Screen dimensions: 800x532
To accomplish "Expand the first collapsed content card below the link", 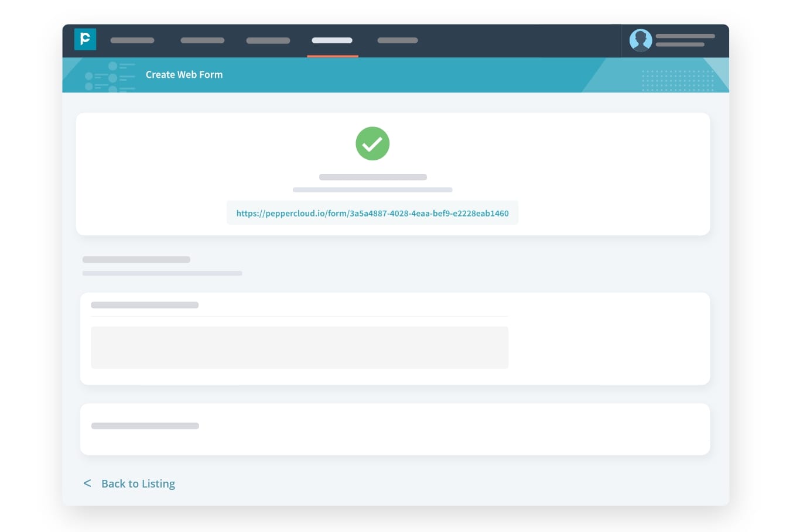I will [x=395, y=338].
